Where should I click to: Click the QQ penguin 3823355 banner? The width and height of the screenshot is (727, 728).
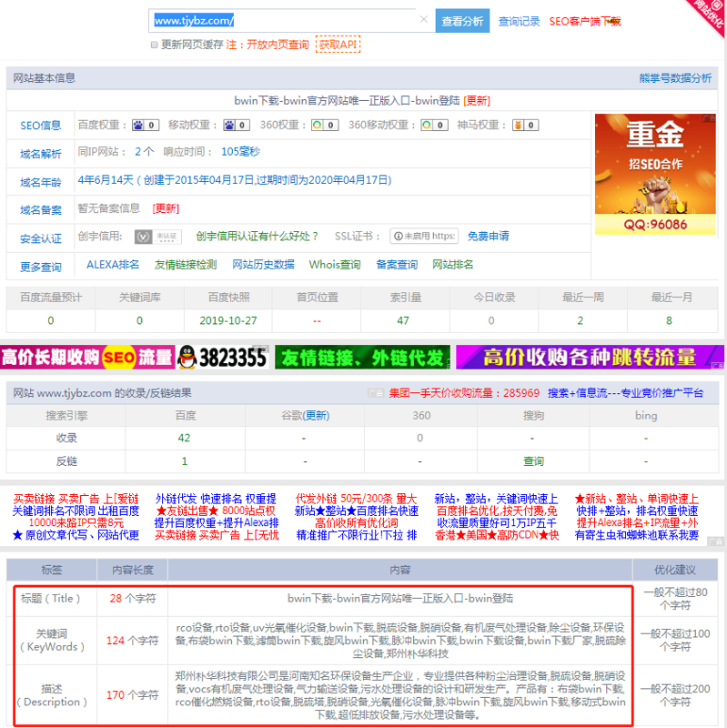[222, 357]
